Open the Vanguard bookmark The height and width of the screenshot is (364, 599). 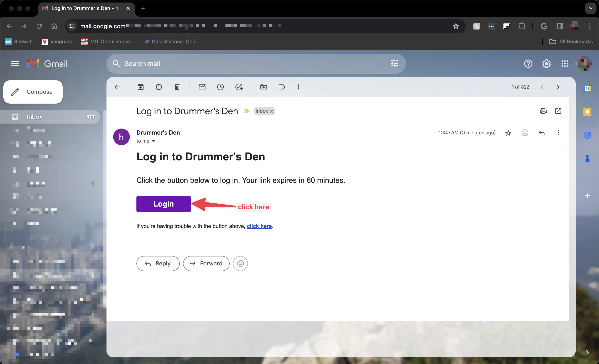(57, 42)
